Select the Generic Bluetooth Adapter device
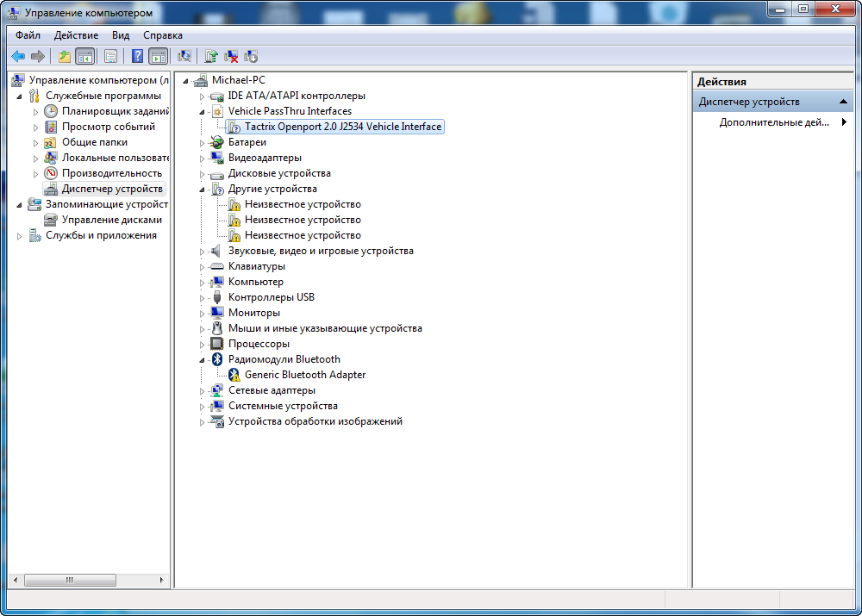Screen dimensions: 862x616 pos(305,375)
